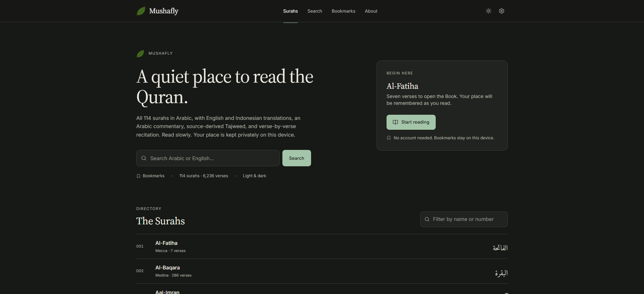This screenshot has height=294, width=644.
Task: Click the '001' surah number
Action: point(140,246)
